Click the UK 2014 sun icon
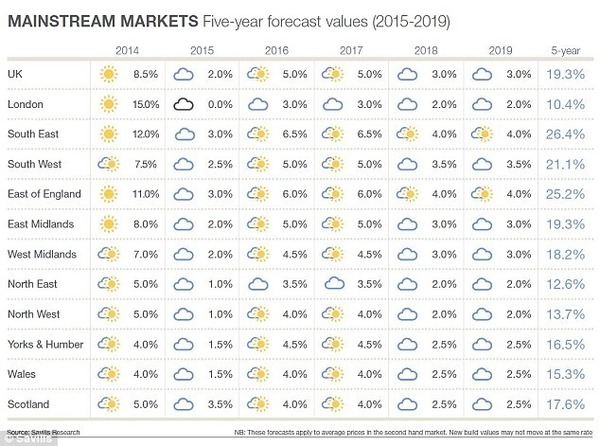This screenshot has width=600, height=446. click(x=109, y=74)
